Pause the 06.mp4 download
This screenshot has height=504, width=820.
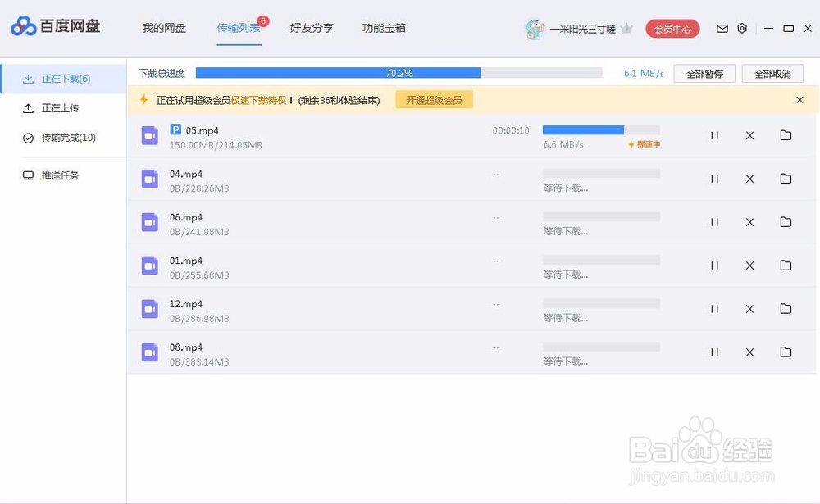click(x=714, y=222)
